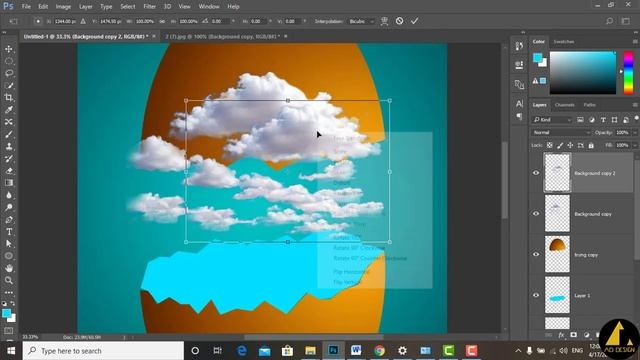Viewport: 640px width, 360px height.
Task: Select the Clone Stamp tool
Action: [9, 147]
